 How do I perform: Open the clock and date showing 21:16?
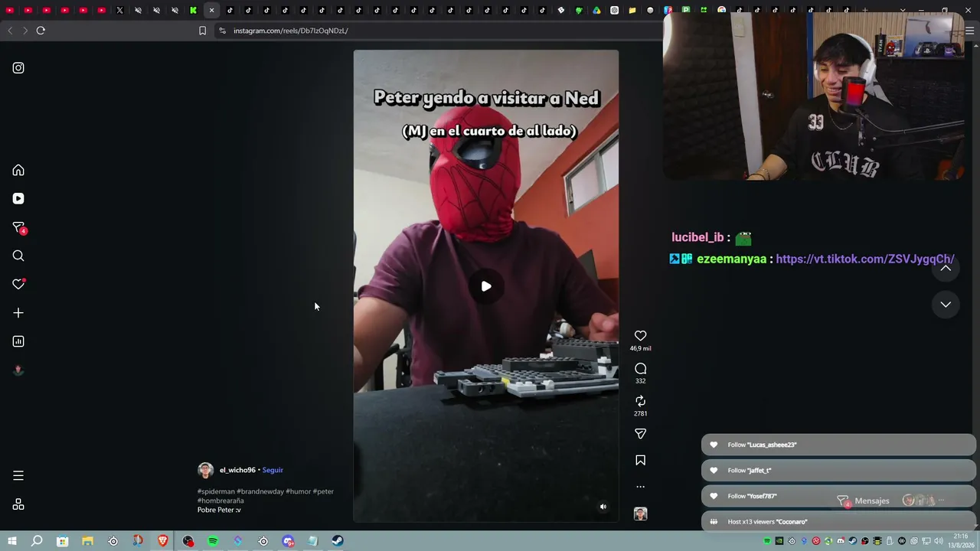tap(960, 541)
